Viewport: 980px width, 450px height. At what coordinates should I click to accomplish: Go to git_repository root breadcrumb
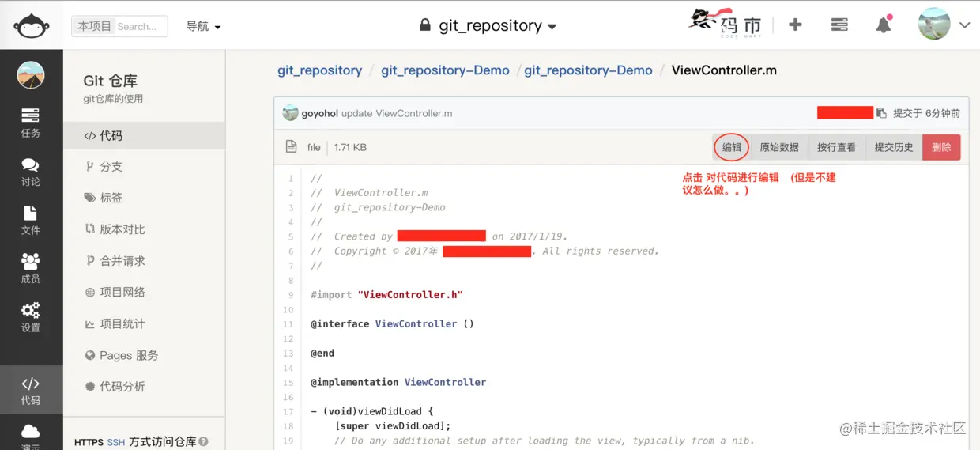pyautogui.click(x=319, y=70)
